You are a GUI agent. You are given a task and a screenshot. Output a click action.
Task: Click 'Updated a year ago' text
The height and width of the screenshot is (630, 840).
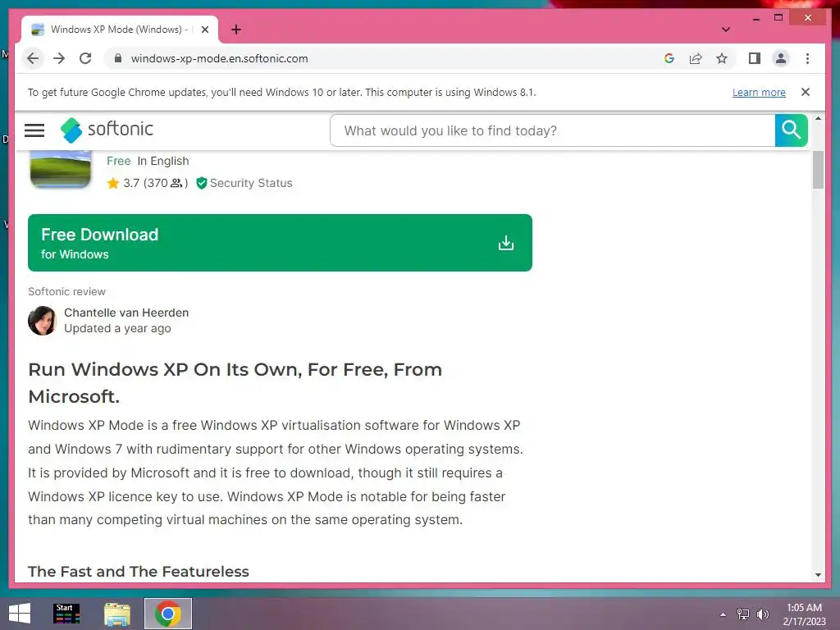click(117, 328)
